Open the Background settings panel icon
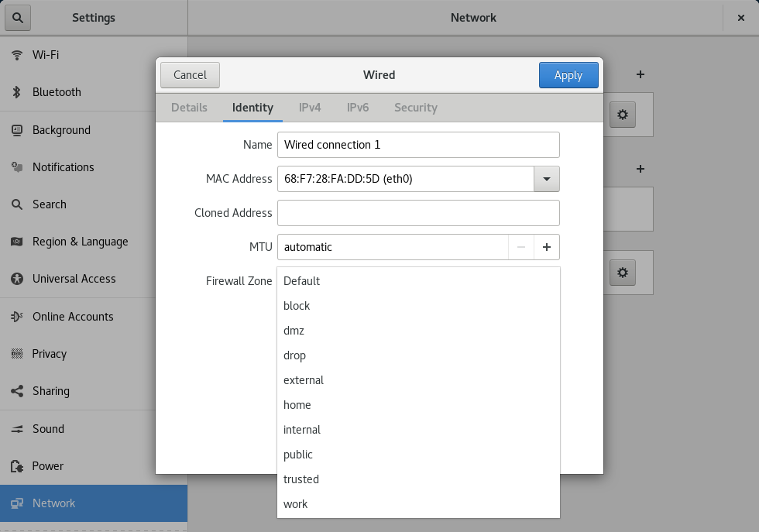 click(x=17, y=130)
